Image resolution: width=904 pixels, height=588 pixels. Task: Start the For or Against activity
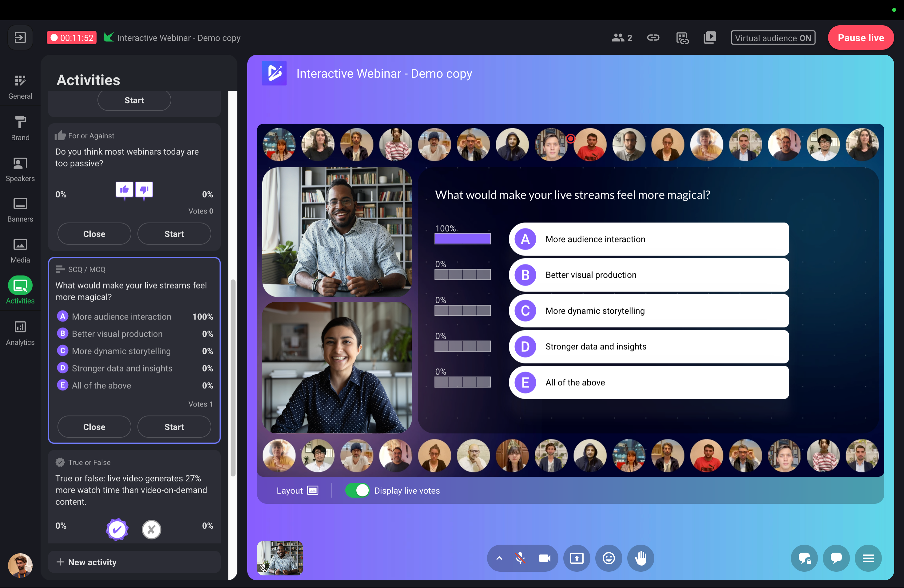pos(174,234)
